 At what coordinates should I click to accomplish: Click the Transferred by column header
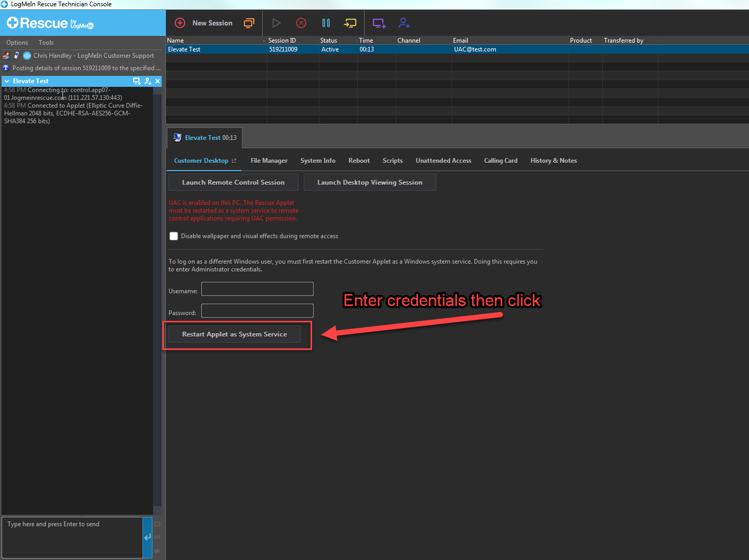pyautogui.click(x=630, y=41)
